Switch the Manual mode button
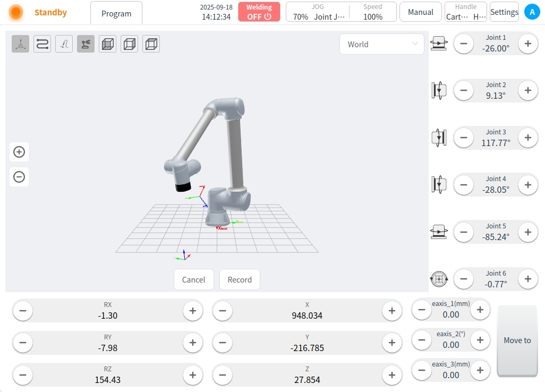Image resolution: width=545 pixels, height=392 pixels. tap(420, 12)
